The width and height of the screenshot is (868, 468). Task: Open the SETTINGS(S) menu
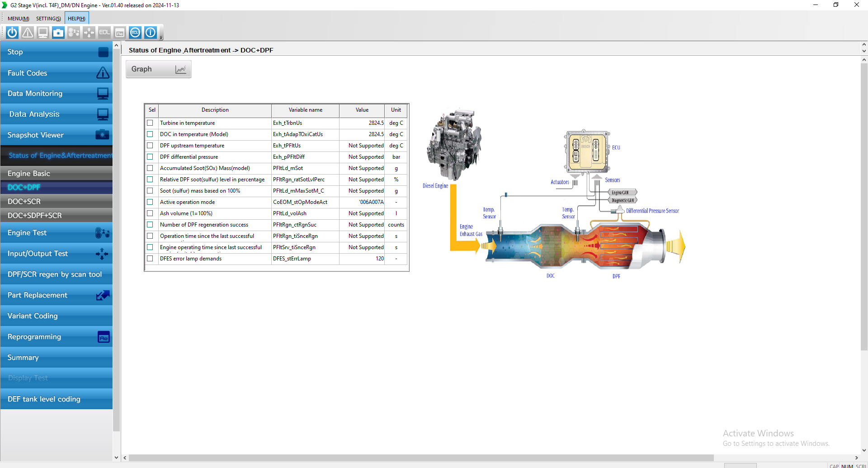tap(48, 18)
